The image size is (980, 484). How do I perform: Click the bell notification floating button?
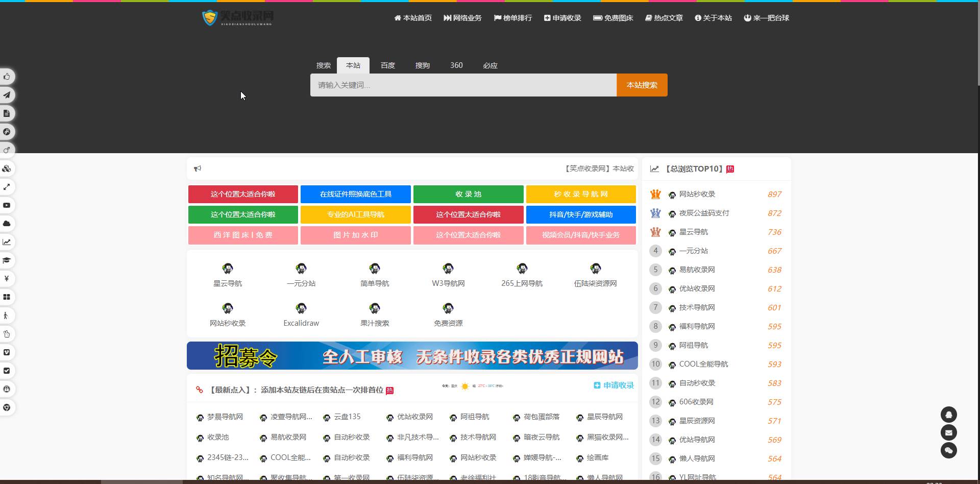point(948,415)
